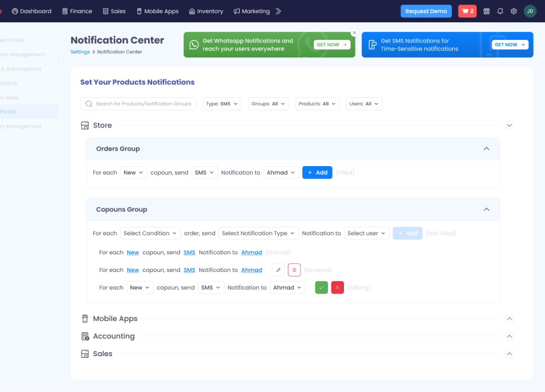The image size is (545, 392).
Task: Expand the Accounting section
Action: coord(509,336)
